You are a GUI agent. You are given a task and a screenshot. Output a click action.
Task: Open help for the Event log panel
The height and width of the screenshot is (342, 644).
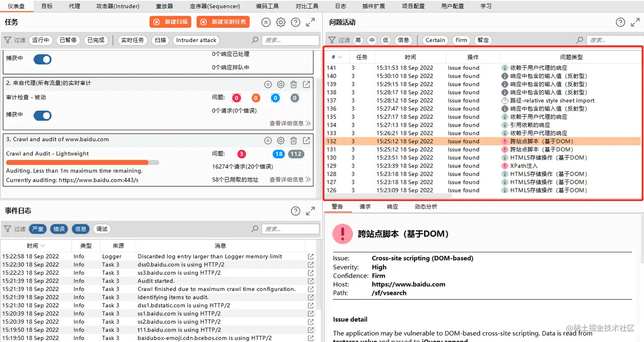point(296,211)
